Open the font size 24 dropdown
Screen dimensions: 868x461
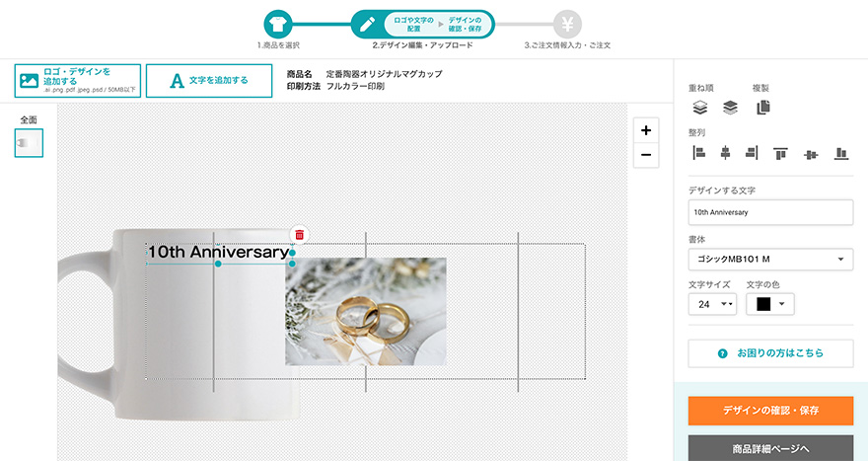[x=712, y=304]
